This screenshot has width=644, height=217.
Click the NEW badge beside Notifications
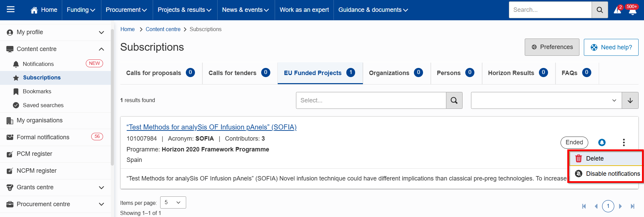[x=94, y=64]
